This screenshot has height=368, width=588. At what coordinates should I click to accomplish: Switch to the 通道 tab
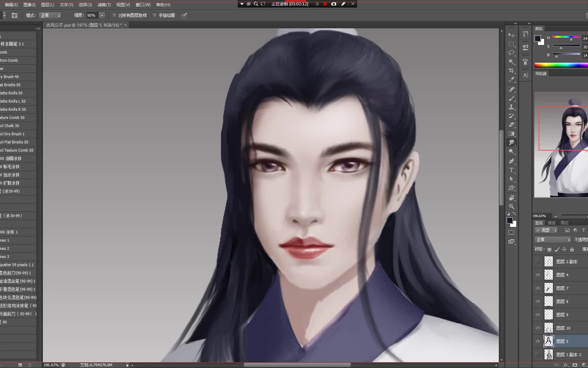[x=552, y=223]
